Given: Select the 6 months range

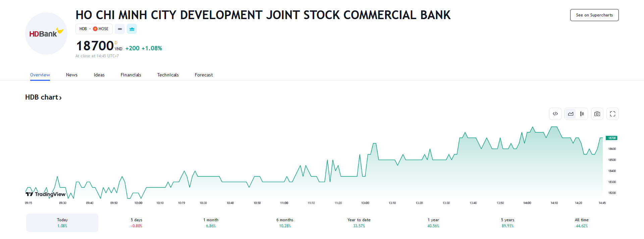Looking at the screenshot, I should (285, 223).
